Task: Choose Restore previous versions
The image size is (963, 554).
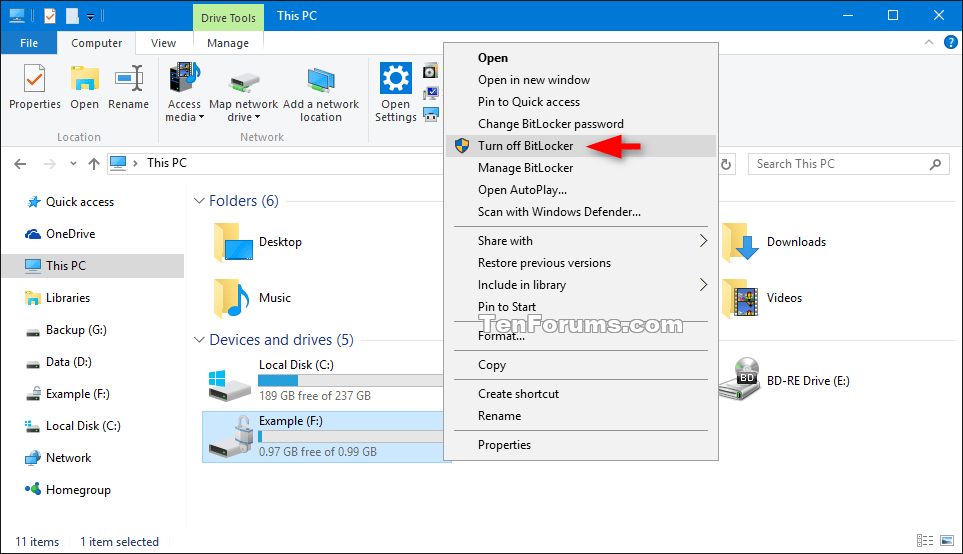Action: pyautogui.click(x=581, y=263)
